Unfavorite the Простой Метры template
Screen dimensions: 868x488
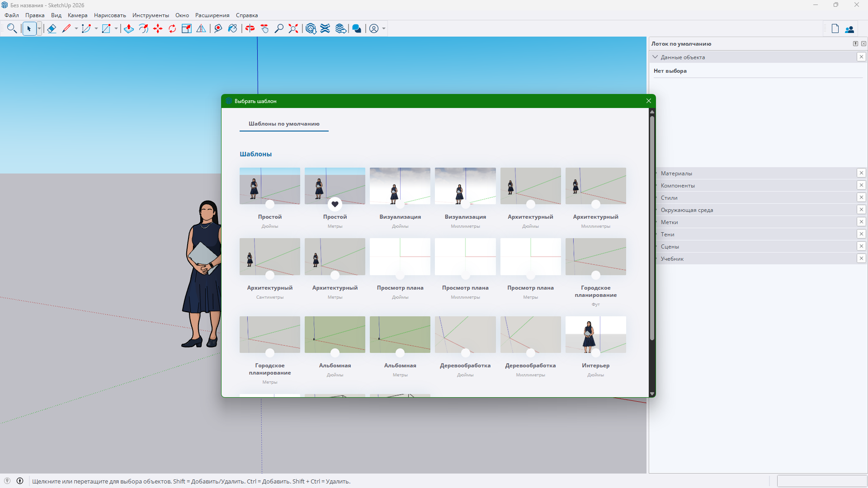click(335, 204)
